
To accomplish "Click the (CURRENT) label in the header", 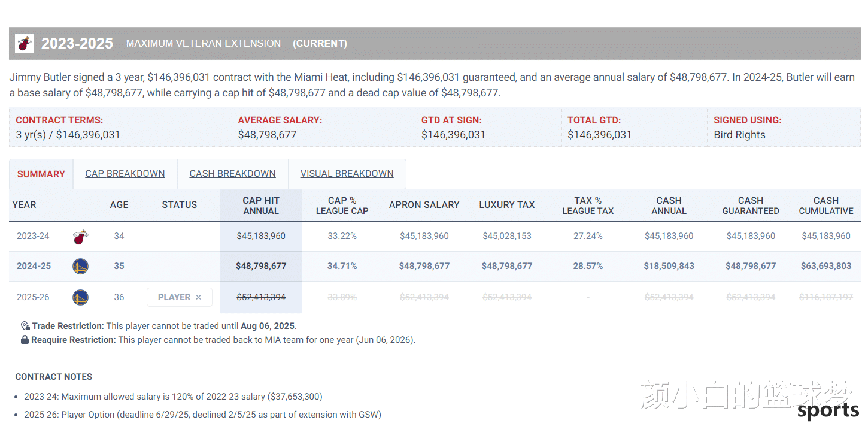I will tap(320, 43).
